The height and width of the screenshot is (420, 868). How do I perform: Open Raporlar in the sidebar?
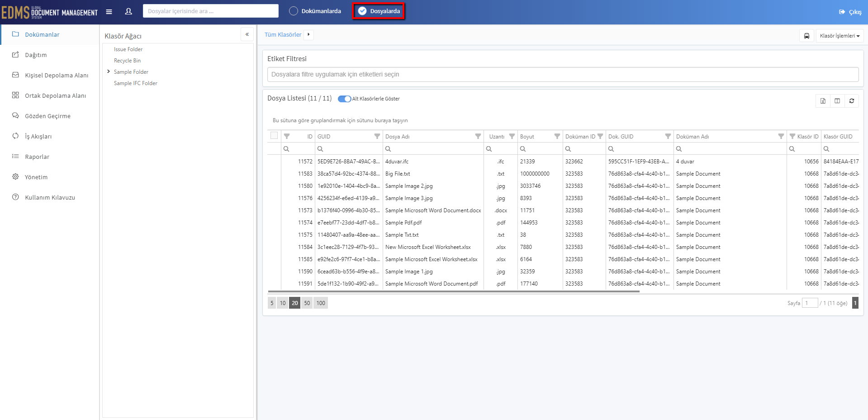[37, 157]
